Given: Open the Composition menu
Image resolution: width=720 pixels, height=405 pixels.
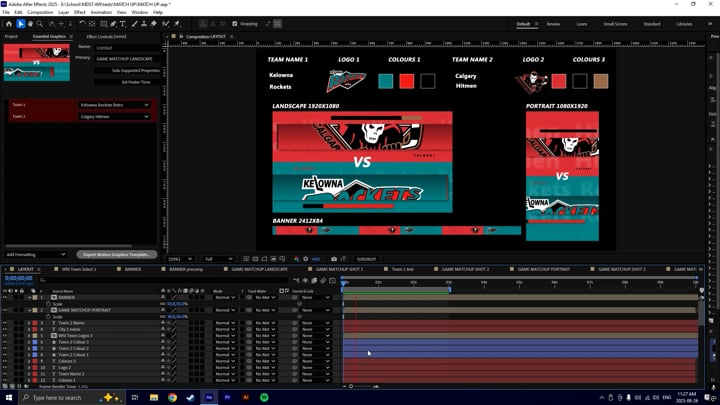Looking at the screenshot, I should click(x=40, y=12).
